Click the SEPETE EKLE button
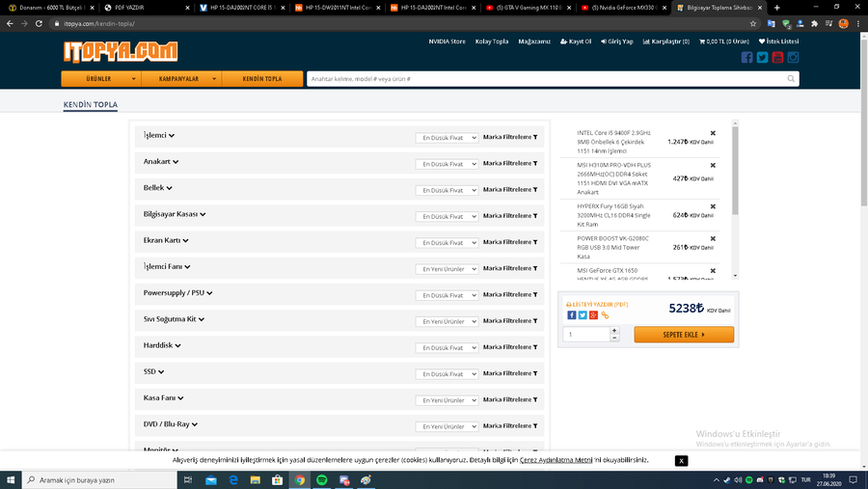Image resolution: width=868 pixels, height=489 pixels. pyautogui.click(x=684, y=335)
